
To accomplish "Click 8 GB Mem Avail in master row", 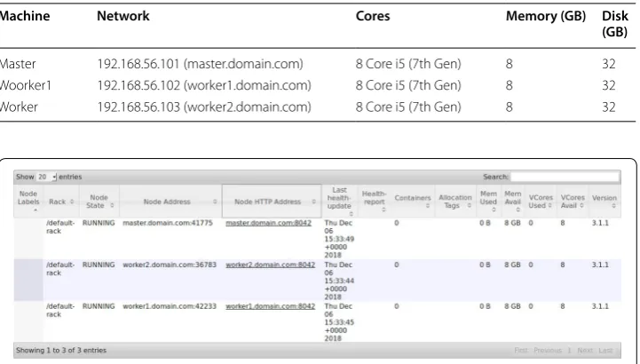I will click(512, 223).
